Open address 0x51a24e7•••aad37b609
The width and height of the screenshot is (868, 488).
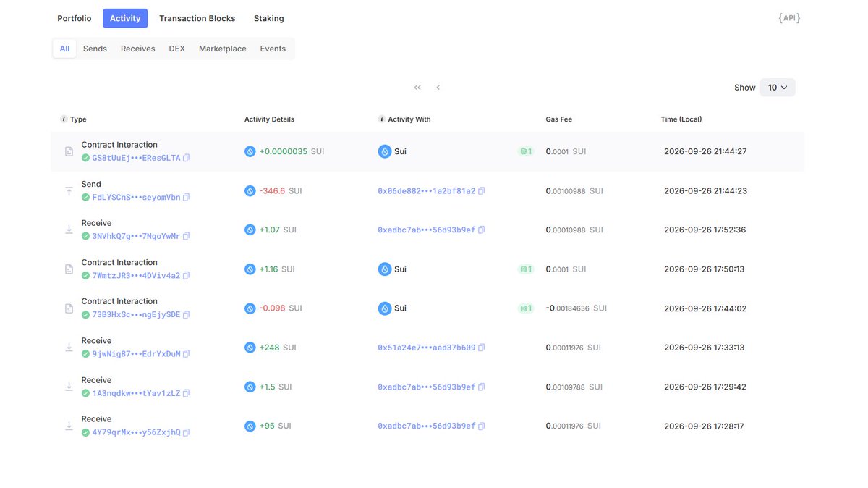[427, 348]
